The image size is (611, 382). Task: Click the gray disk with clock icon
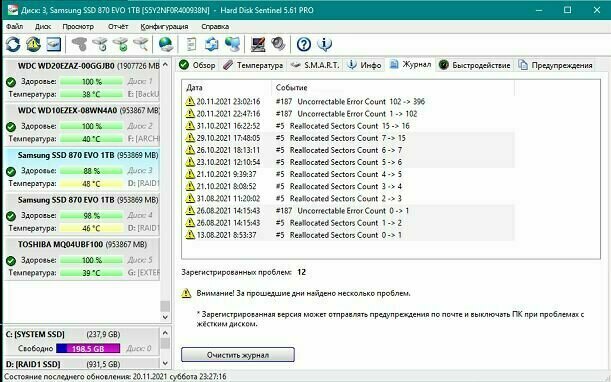(x=100, y=44)
